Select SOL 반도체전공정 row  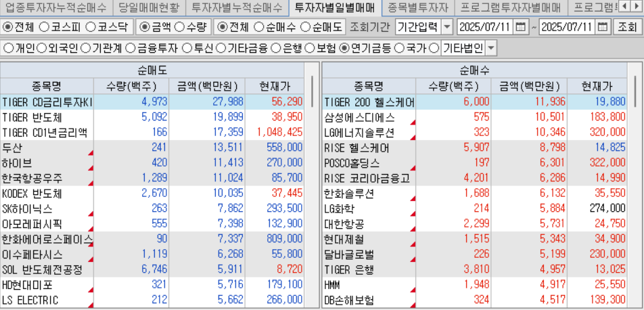point(152,269)
